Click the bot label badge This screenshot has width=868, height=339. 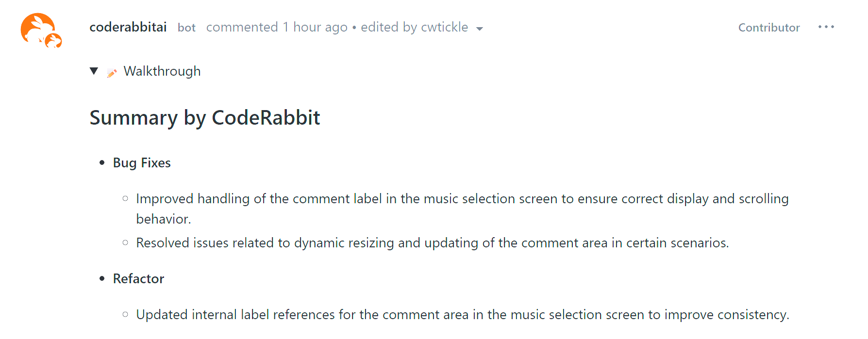186,28
